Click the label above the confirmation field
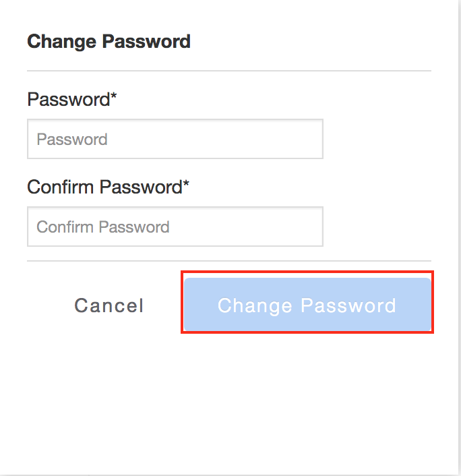This screenshot has height=476, width=461. click(108, 187)
